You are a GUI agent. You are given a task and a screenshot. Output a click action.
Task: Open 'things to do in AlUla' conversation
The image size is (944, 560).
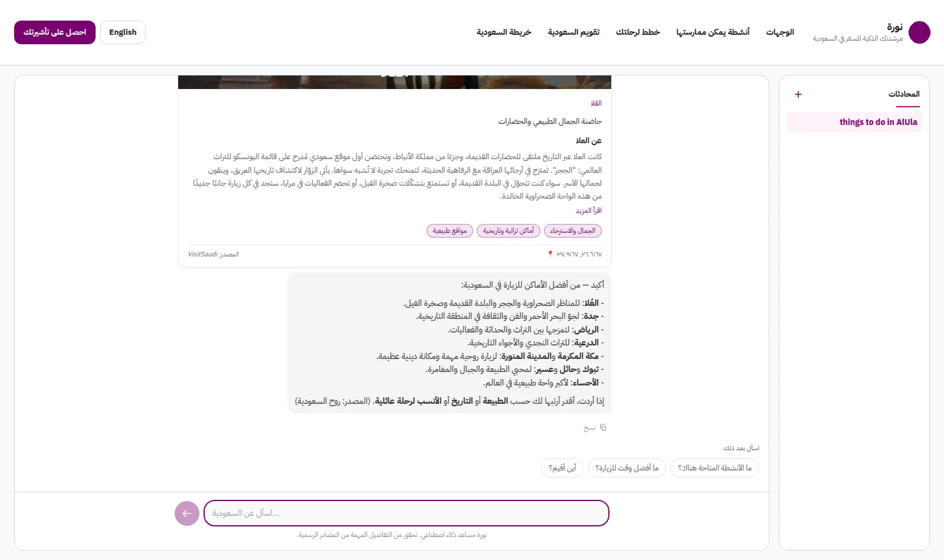[x=854, y=123]
